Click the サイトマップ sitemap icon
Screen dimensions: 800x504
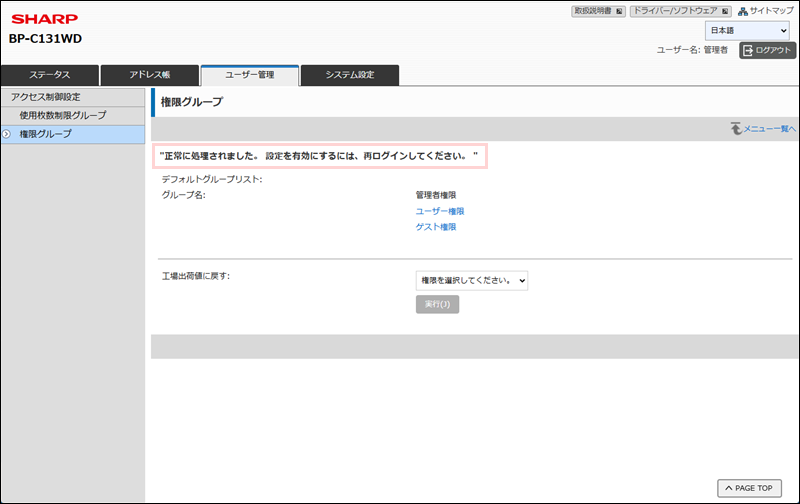tap(743, 11)
